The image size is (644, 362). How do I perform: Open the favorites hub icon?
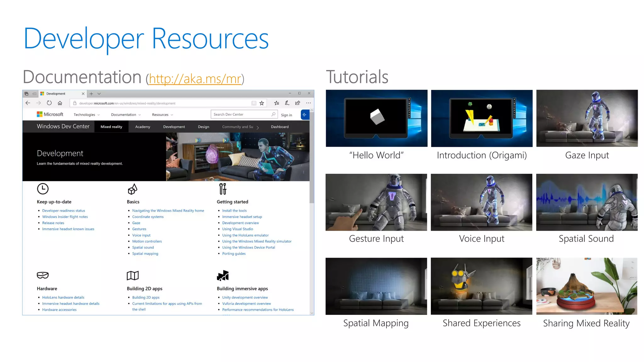(x=276, y=103)
